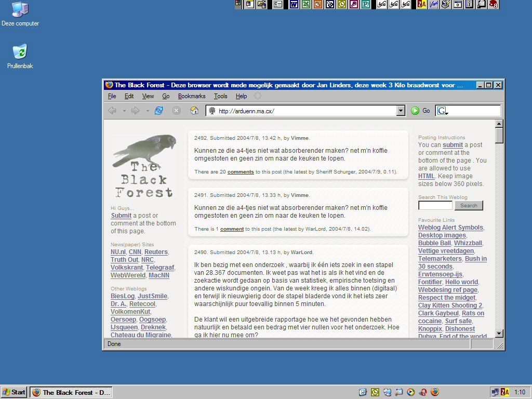The image size is (532, 399).
Task: Open the File menu
Action: coord(112,96)
